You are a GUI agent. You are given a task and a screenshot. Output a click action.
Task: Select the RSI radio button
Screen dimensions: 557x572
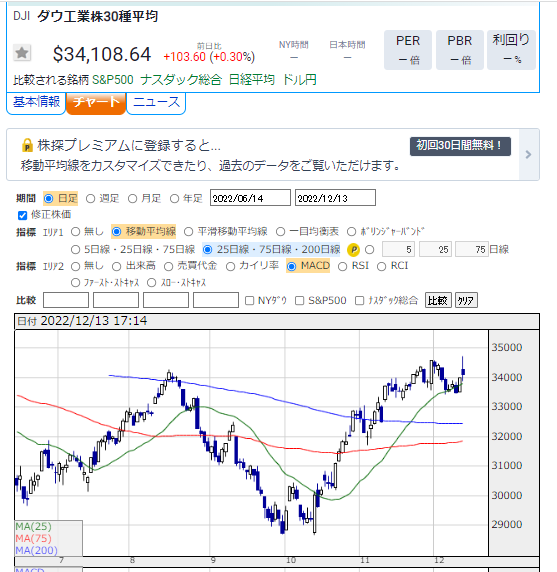point(342,267)
